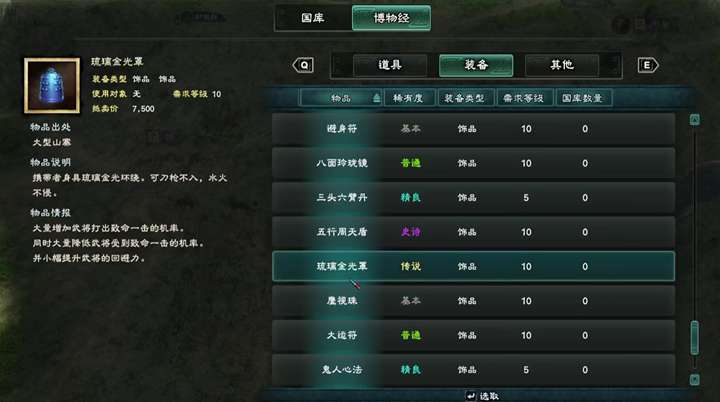Select the 三头六臂丹 item row

pos(473,198)
